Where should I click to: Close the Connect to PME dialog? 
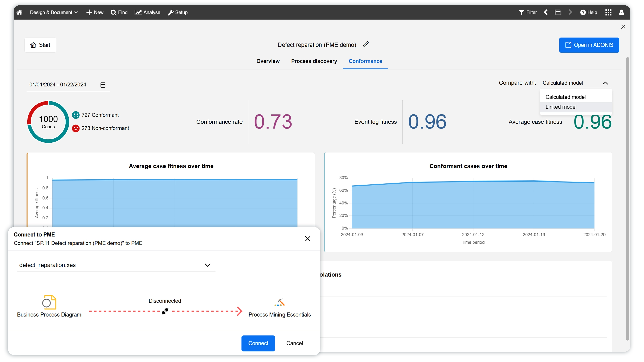click(307, 239)
